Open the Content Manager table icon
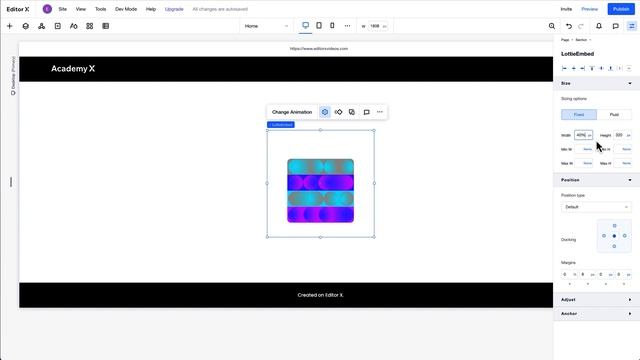The height and width of the screenshot is (360, 640). 106,26
